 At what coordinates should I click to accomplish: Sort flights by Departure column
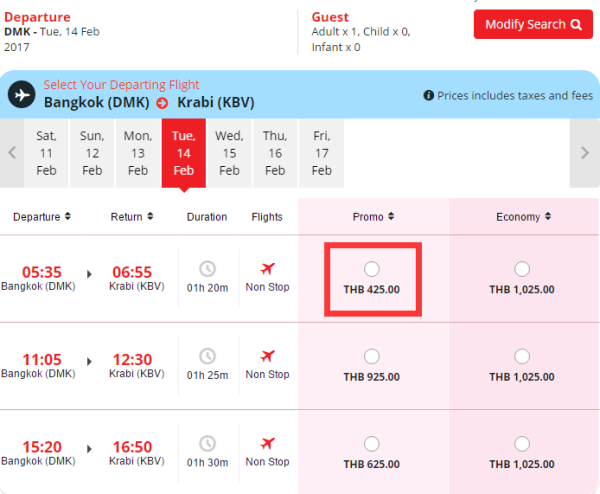coord(43,216)
